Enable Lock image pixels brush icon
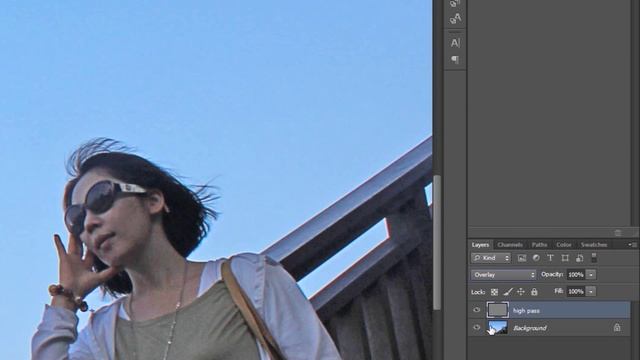 pyautogui.click(x=508, y=292)
